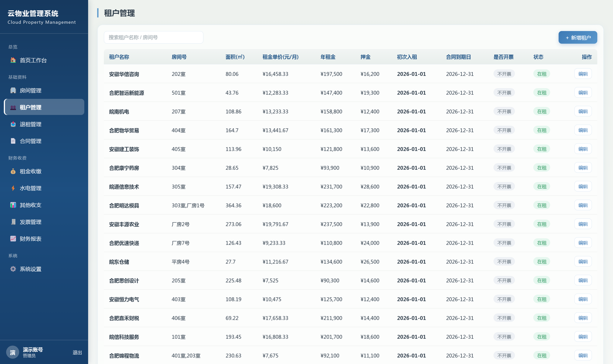This screenshot has width=613, height=364.
Task: Click 编辑 for 安徽恒力电气
Action: coord(583,299)
